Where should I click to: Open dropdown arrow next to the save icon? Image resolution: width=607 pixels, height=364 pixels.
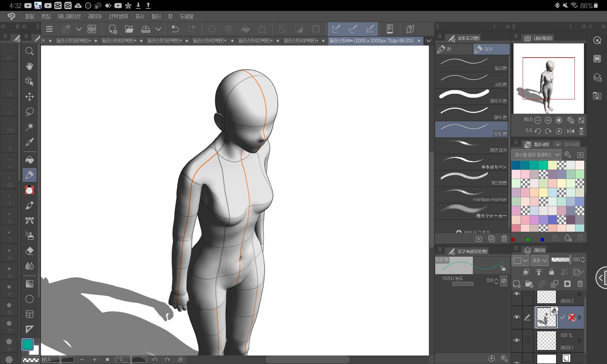click(x=158, y=29)
